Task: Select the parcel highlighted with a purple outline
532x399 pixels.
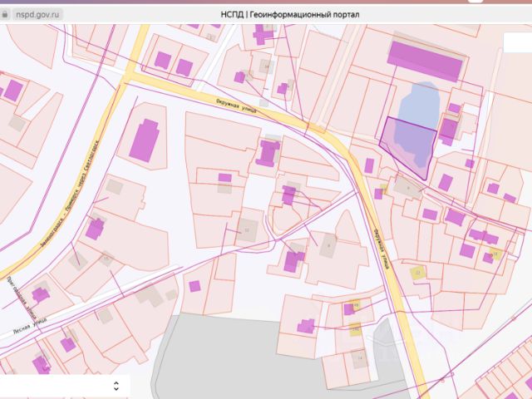Action: 408,147
